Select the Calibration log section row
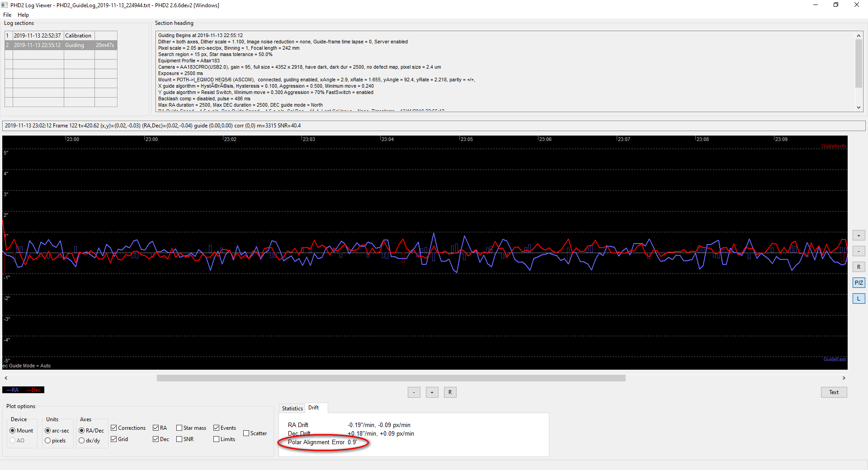 61,36
